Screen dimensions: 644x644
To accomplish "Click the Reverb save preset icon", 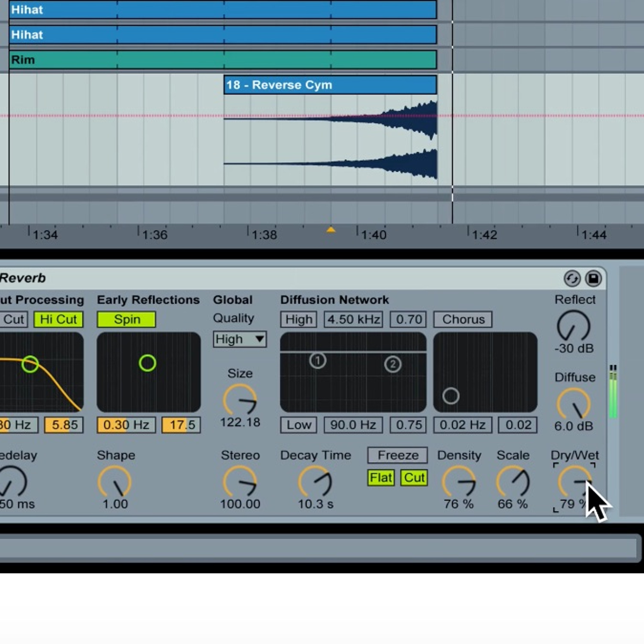I will pos(593,279).
